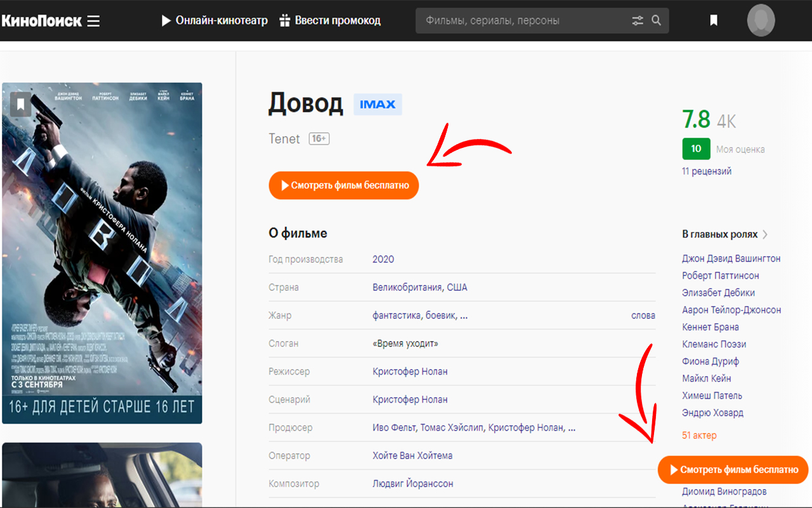Bookmark the film using the poster bookmark icon
The width and height of the screenshot is (812, 508).
[x=21, y=105]
